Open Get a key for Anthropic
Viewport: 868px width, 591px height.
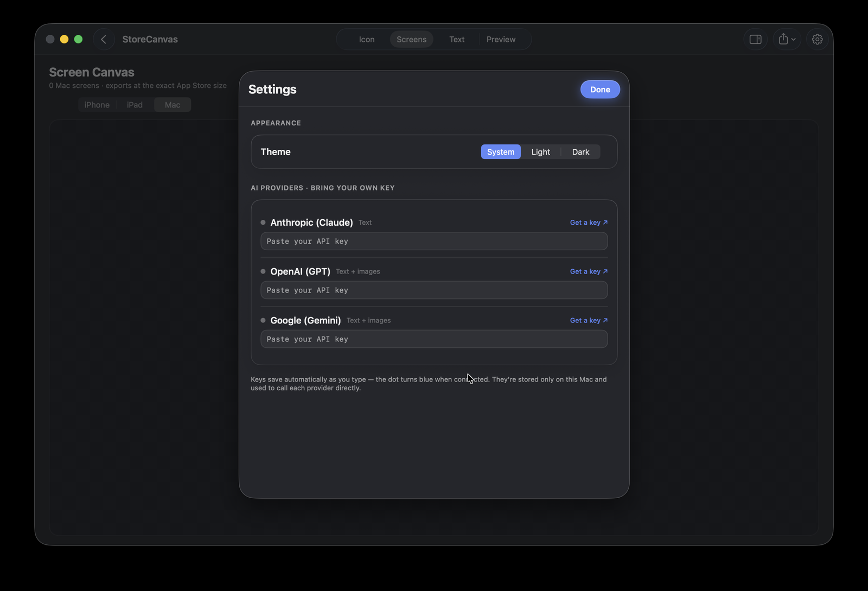pyautogui.click(x=589, y=223)
